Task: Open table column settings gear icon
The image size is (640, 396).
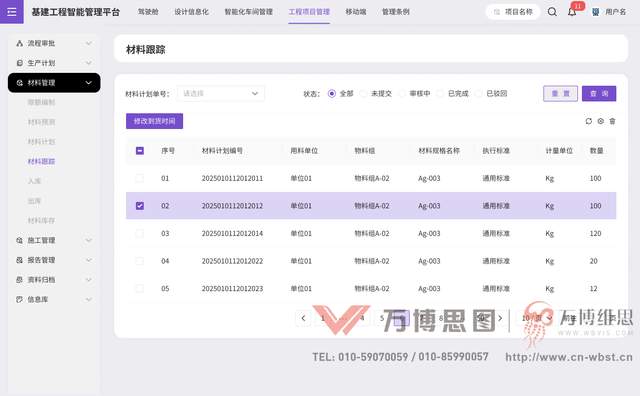Action: [x=600, y=121]
